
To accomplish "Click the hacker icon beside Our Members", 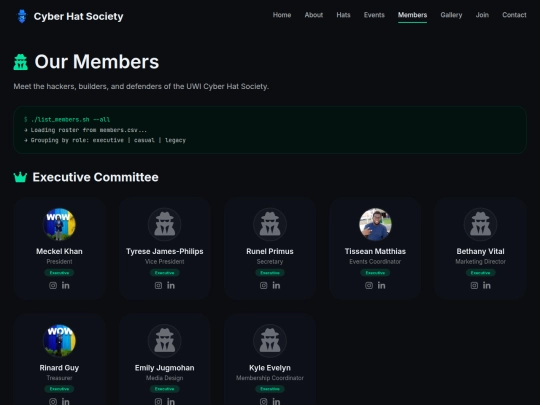I will point(21,62).
